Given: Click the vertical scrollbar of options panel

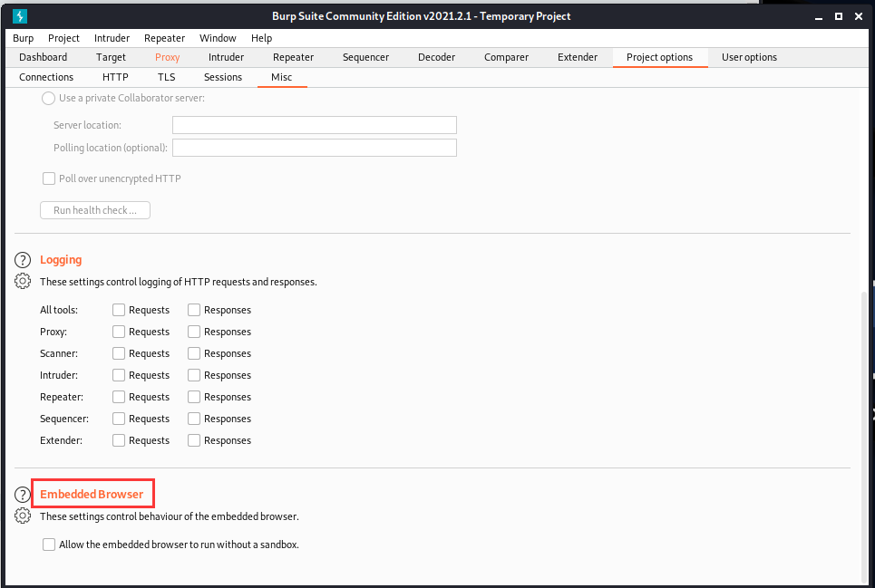Looking at the screenshot, I should click(864, 435).
